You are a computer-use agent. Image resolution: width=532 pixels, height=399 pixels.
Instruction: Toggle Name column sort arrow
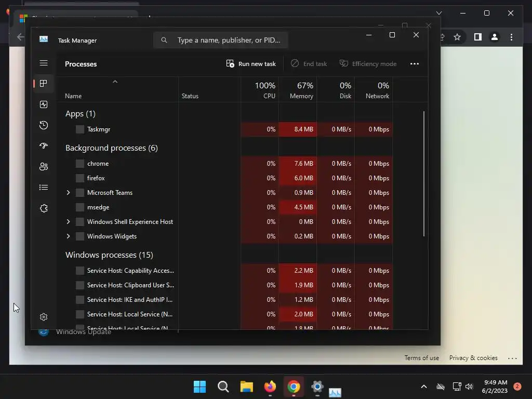(115, 82)
